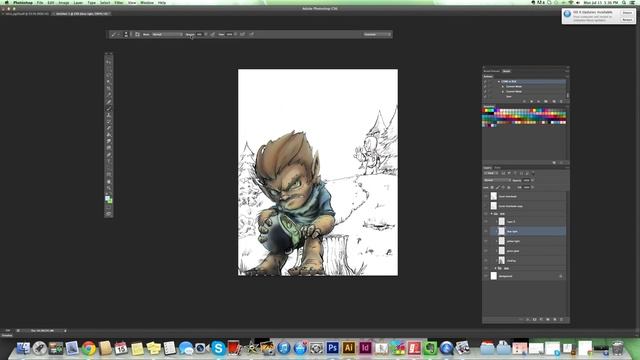Select the Clone Stamp tool
The height and width of the screenshot is (360, 640).
pyautogui.click(x=109, y=115)
